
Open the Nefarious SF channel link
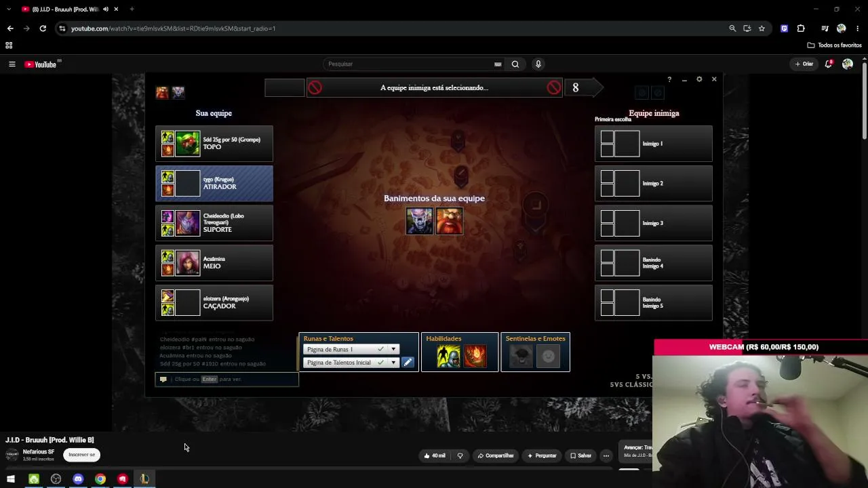(39, 452)
